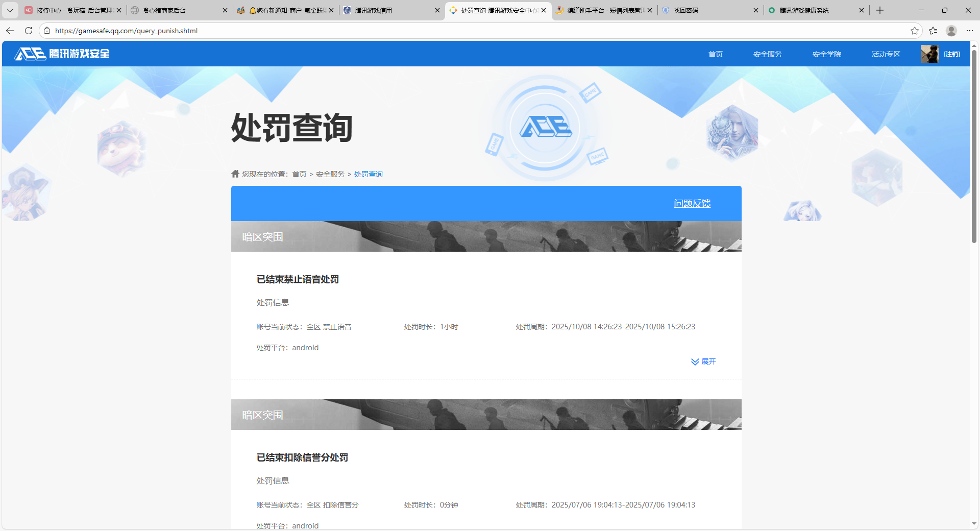Viewport: 980px width, 531px height.
Task: Refresh the current page
Action: pyautogui.click(x=29, y=31)
